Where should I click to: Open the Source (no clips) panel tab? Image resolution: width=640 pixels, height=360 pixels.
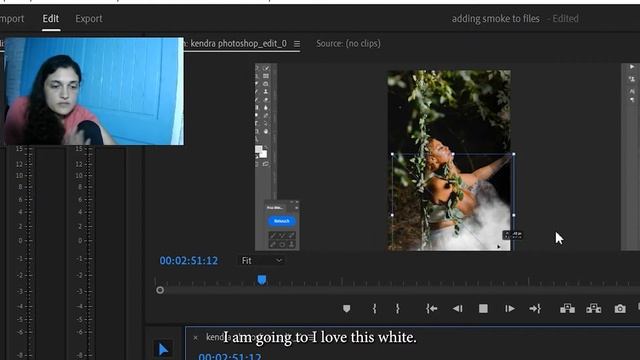click(348, 43)
